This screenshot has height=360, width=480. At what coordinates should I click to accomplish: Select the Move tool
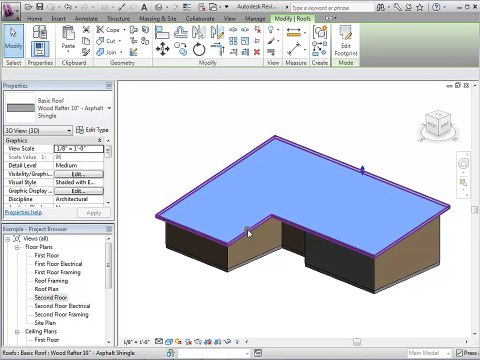[x=162, y=49]
